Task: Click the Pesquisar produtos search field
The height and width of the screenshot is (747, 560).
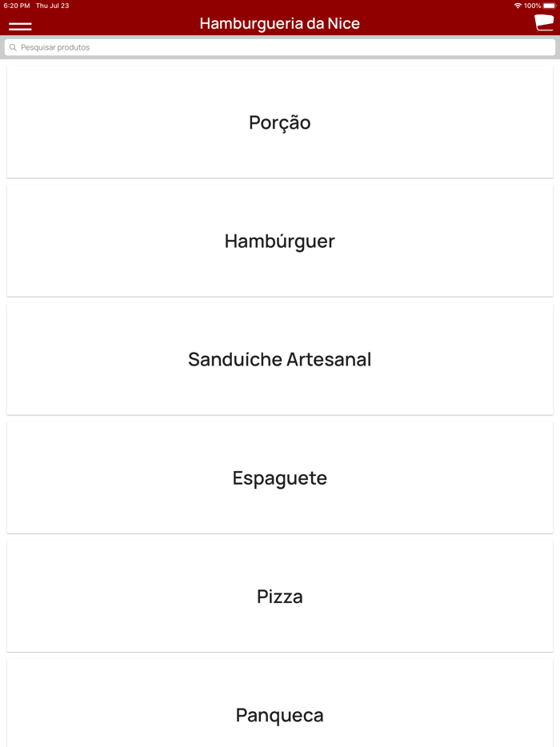Action: pos(280,47)
